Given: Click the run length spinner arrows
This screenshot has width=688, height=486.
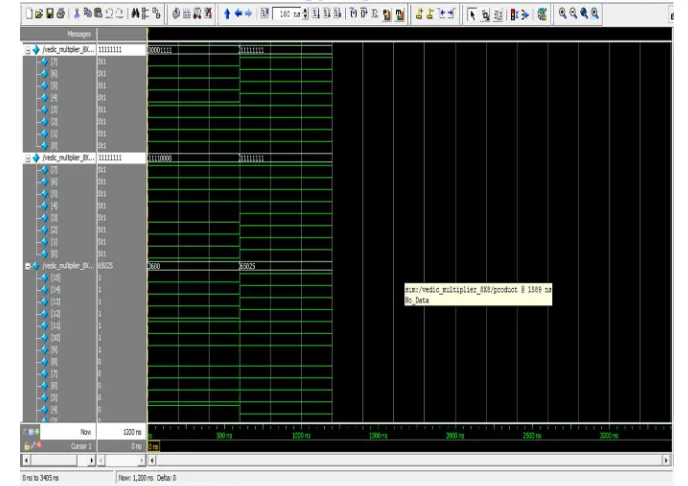Looking at the screenshot, I should (x=305, y=14).
